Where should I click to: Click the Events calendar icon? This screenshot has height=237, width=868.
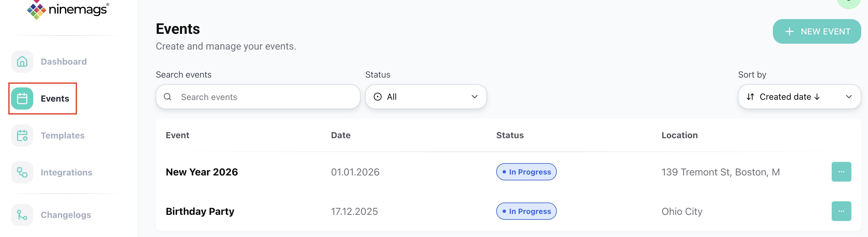[x=22, y=98]
